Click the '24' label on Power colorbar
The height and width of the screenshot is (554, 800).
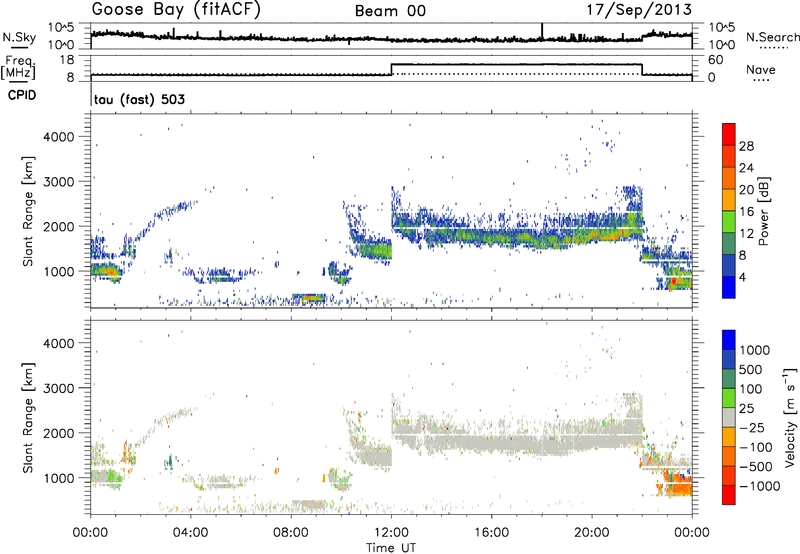pos(746,168)
